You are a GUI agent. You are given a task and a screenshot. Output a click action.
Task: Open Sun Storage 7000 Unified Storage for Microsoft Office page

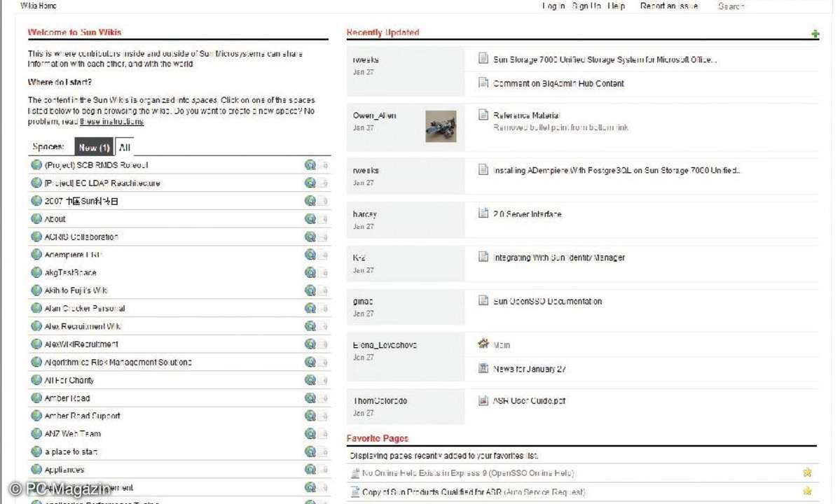(x=605, y=59)
